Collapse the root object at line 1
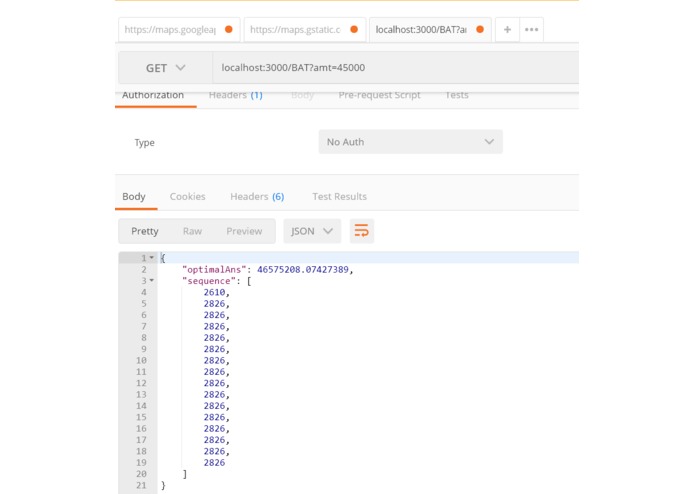This screenshot has height=494, width=695. coord(152,257)
